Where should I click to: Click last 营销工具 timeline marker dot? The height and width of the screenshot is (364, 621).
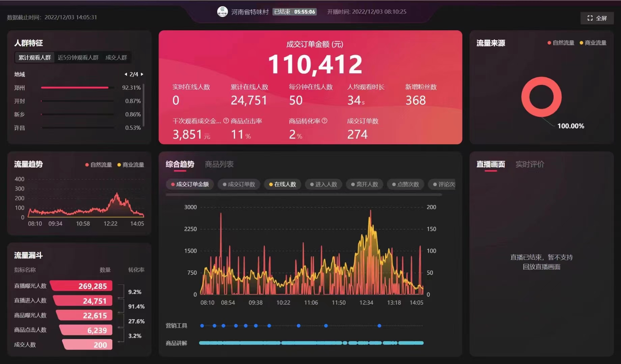pos(379,326)
